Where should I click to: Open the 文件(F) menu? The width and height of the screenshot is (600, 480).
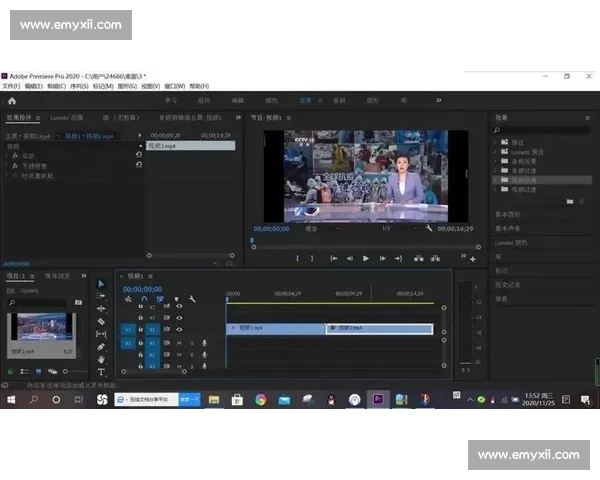[11, 86]
